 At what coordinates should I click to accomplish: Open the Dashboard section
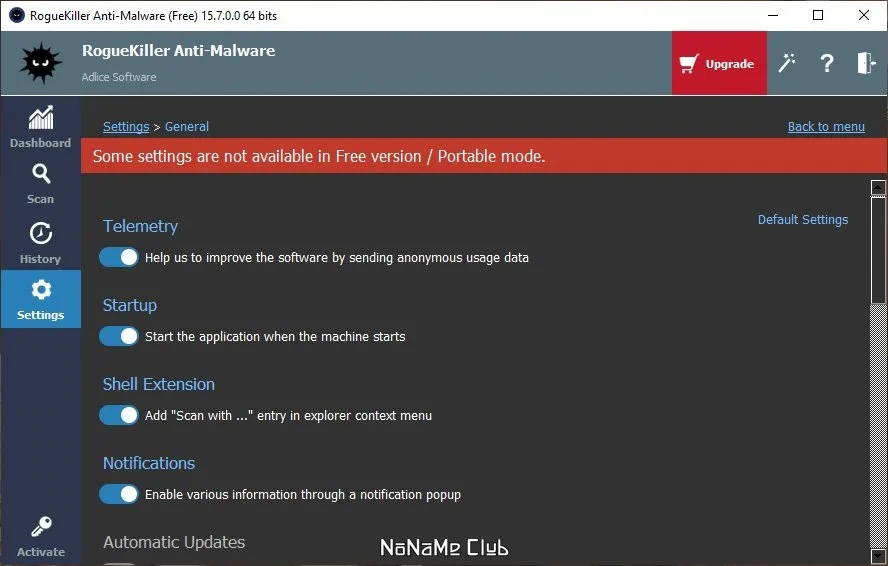click(40, 127)
